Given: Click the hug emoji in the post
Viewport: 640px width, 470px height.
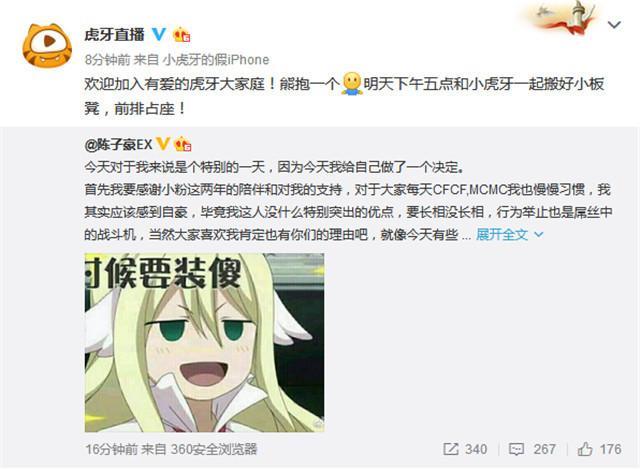Looking at the screenshot, I should point(352,84).
